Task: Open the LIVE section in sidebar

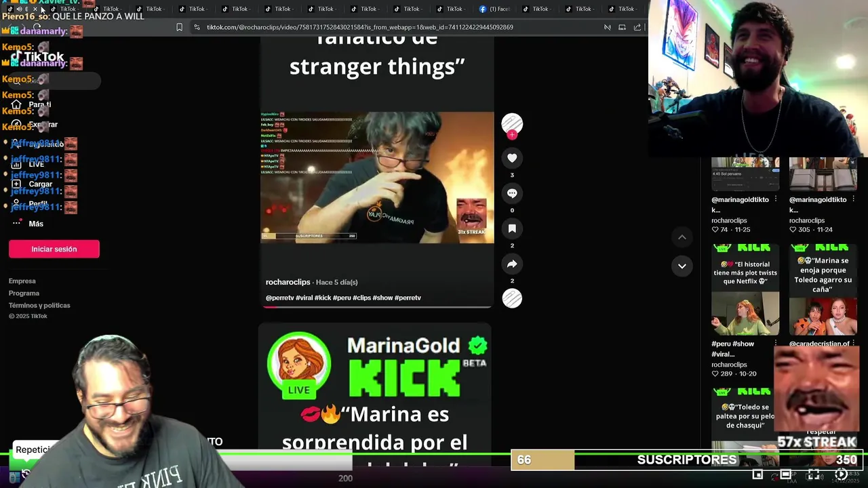Action: tap(28, 164)
